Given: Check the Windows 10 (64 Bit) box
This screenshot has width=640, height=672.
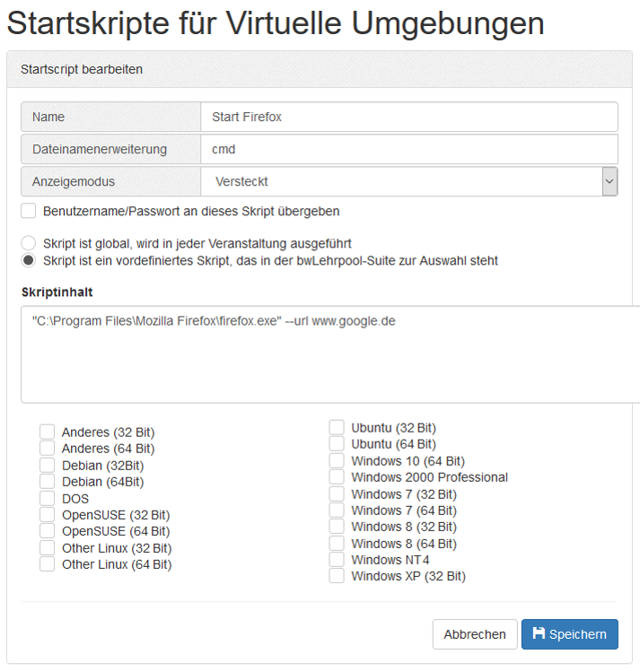Looking at the screenshot, I should (337, 461).
